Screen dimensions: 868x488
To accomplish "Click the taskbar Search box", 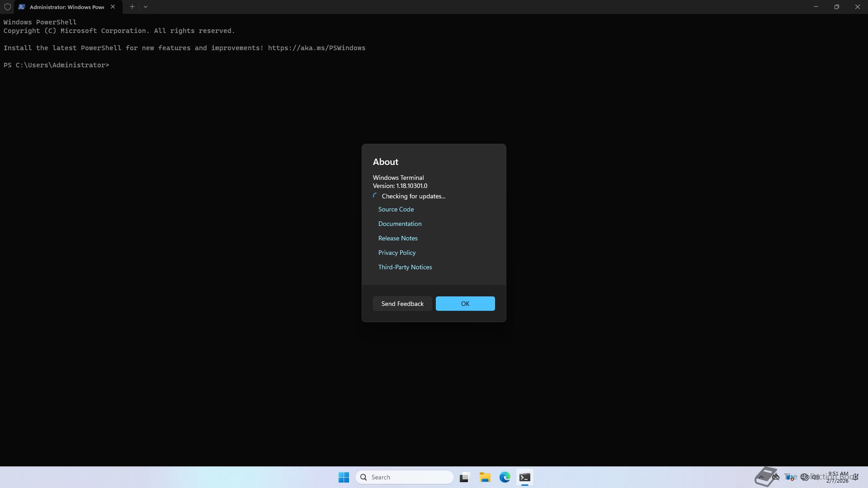I will coord(405,477).
